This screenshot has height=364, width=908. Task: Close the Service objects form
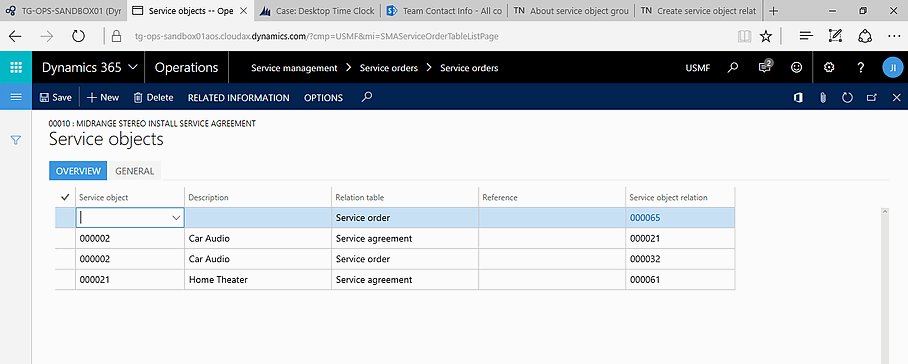[896, 98]
